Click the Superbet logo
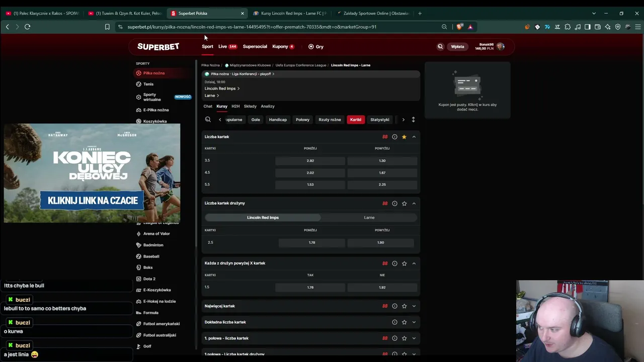This screenshot has height=362, width=644. [158, 47]
